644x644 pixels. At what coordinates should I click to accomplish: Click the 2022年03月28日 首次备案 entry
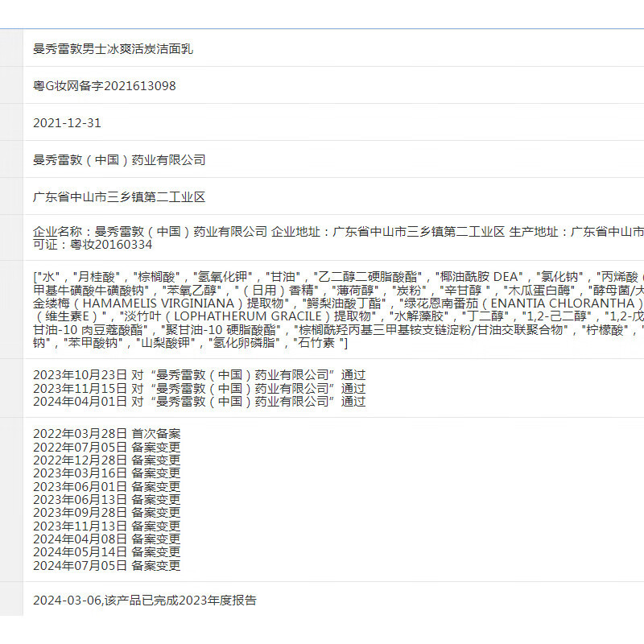[106, 433]
